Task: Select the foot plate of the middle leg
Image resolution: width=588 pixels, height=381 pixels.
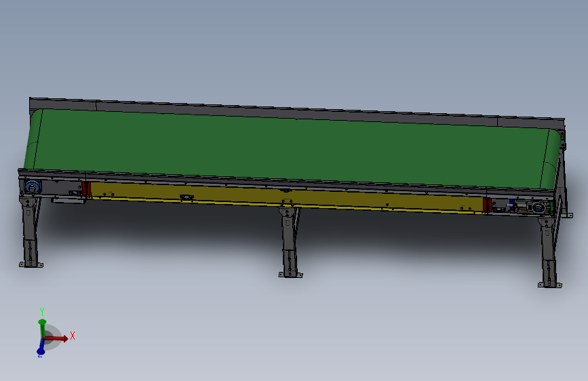Action: point(290,275)
